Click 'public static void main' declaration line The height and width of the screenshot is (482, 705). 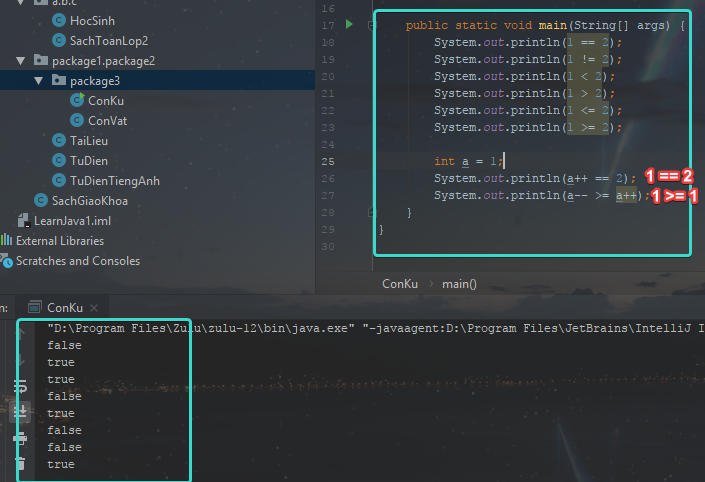pos(545,25)
